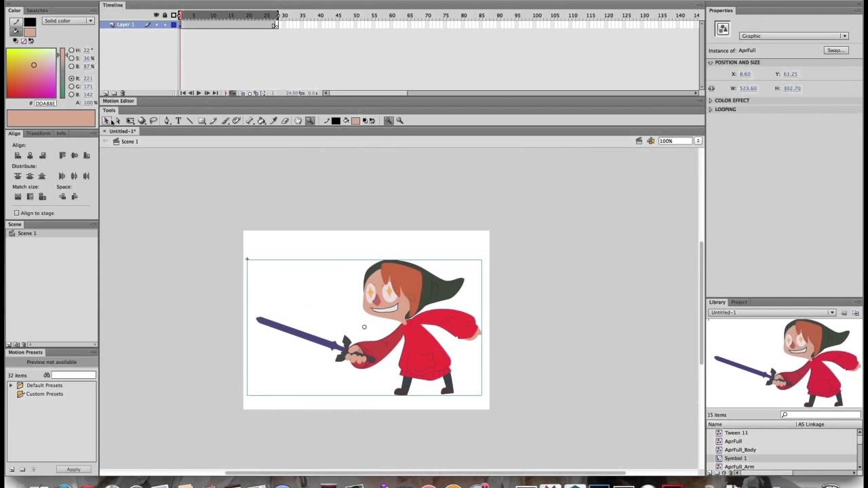
Task: Create a new layer in the Timeline
Action: pyautogui.click(x=106, y=93)
